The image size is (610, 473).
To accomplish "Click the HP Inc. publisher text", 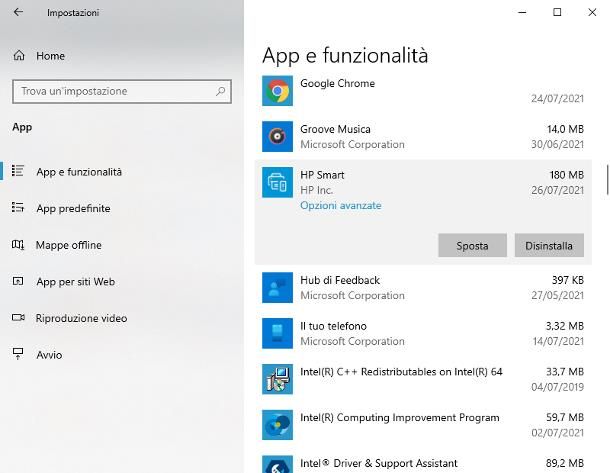I will 316,190.
